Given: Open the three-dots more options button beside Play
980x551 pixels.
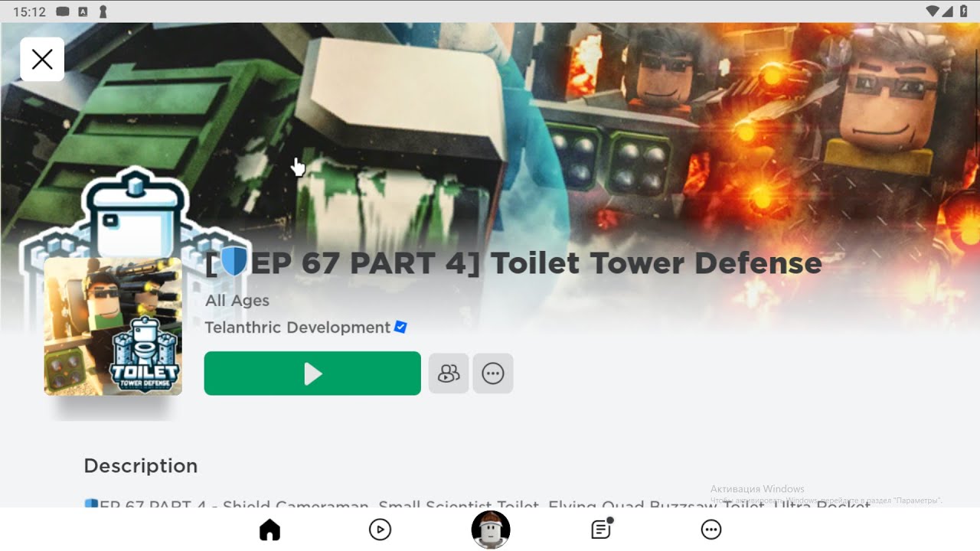Looking at the screenshot, I should click(x=493, y=373).
